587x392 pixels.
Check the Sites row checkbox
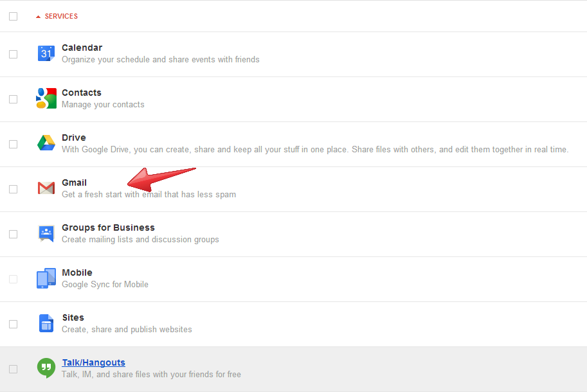pos(13,324)
